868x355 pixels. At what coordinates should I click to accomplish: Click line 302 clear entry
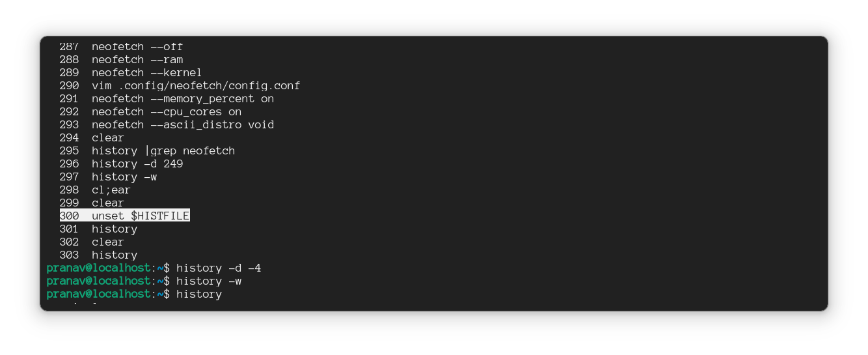pyautogui.click(x=107, y=242)
